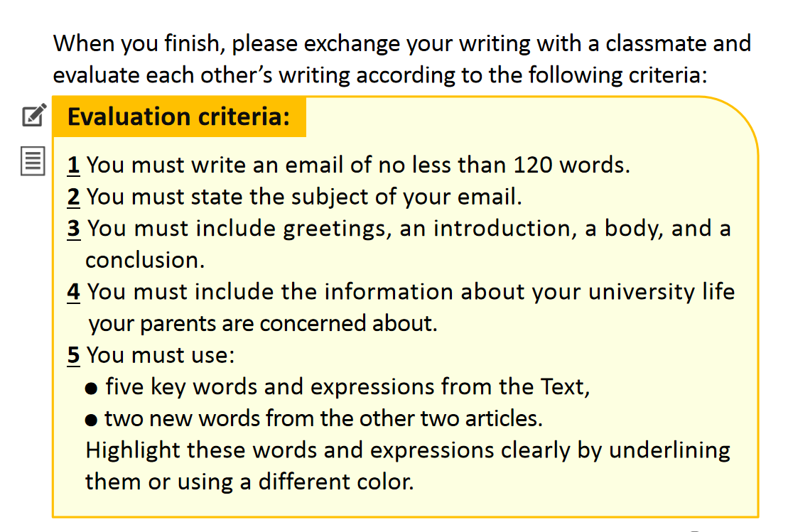This screenshot has width=788, height=532.
Task: Click the pencil edit icon beside Evaluation criteria
Action: (34, 116)
